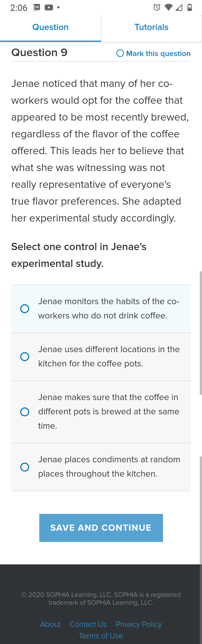This screenshot has width=202, height=644.
Task: Select radio for condiments at random places
Action: (x=25, y=467)
